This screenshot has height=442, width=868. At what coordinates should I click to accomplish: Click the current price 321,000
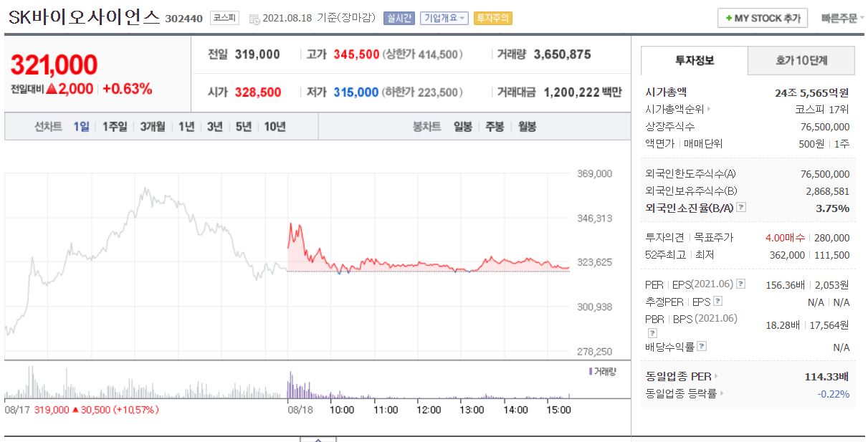click(54, 65)
